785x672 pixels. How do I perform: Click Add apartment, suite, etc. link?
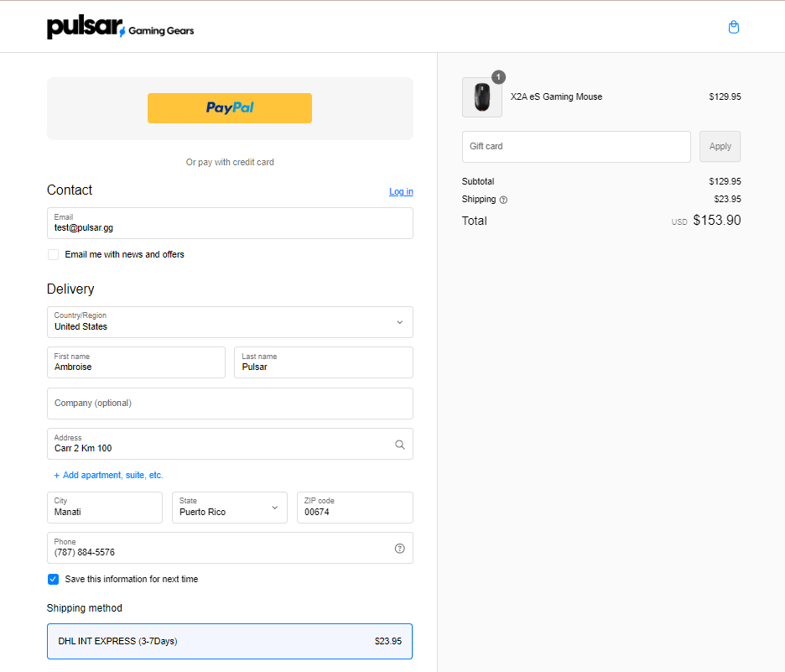pyautogui.click(x=109, y=475)
